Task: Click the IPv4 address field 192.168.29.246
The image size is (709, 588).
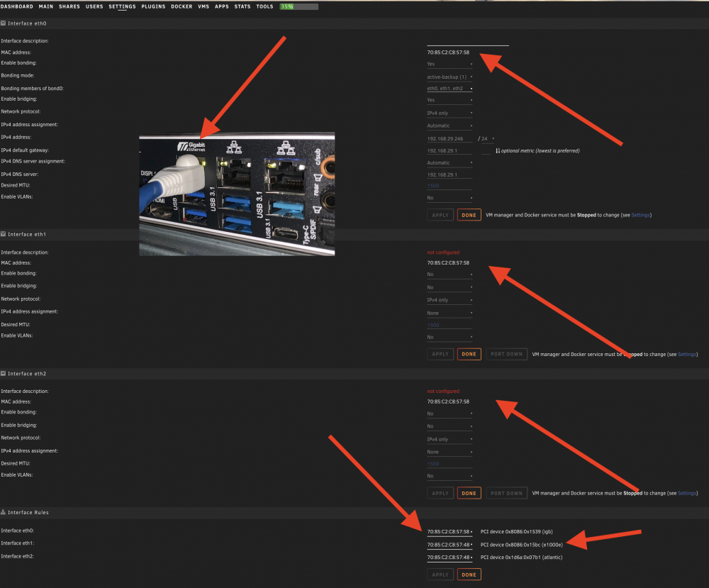Action: [x=450, y=139]
